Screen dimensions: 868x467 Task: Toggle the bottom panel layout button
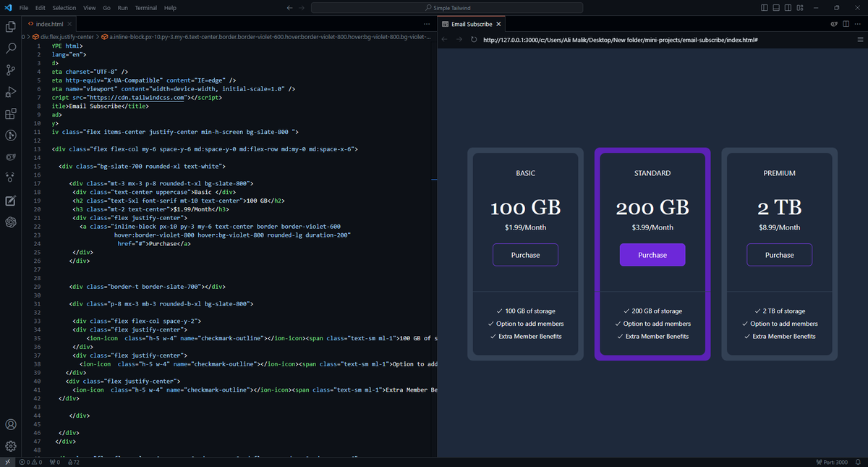pyautogui.click(x=776, y=8)
